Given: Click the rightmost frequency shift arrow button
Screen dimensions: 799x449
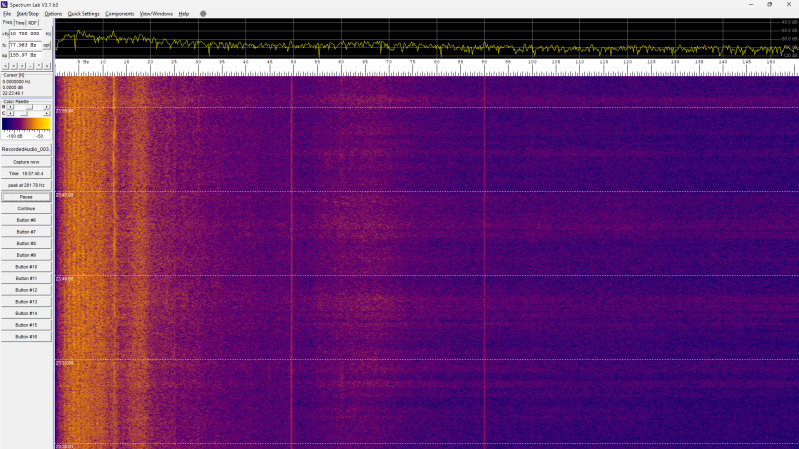Looking at the screenshot, I should (x=46, y=66).
